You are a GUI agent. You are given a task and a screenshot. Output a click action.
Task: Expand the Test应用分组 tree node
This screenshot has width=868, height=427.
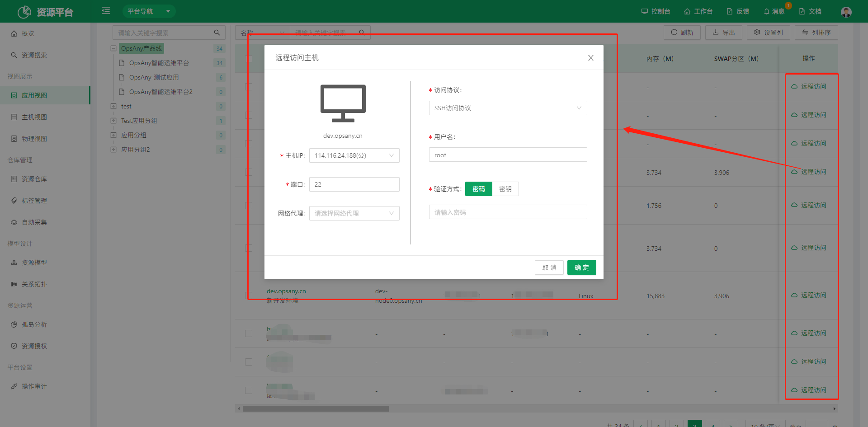(113, 121)
